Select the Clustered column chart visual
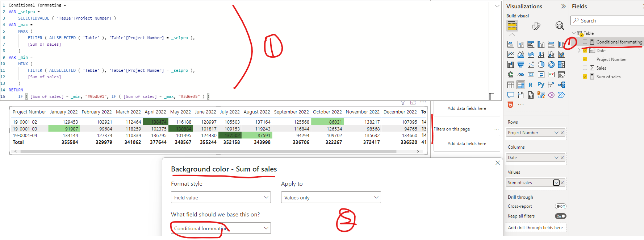644x240 pixels. 541,44
